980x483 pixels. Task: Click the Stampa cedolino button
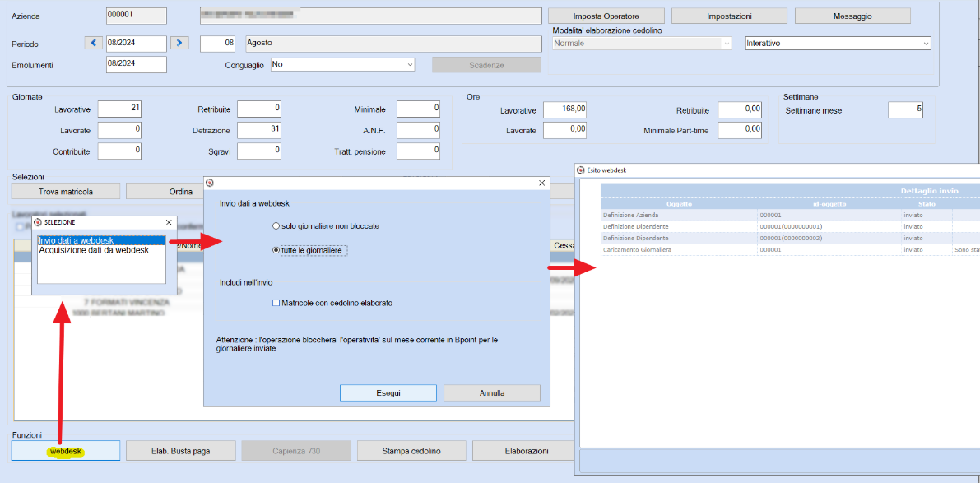coord(412,451)
